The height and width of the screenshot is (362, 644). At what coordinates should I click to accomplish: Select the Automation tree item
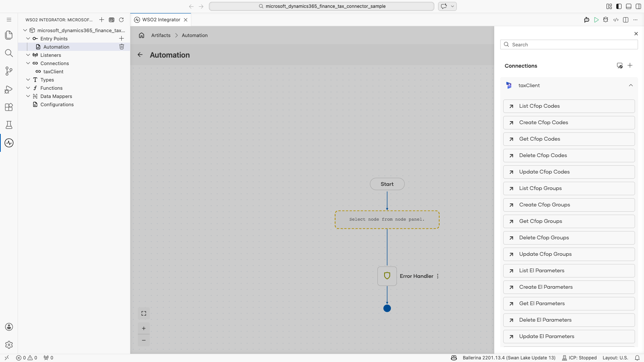point(74,47)
